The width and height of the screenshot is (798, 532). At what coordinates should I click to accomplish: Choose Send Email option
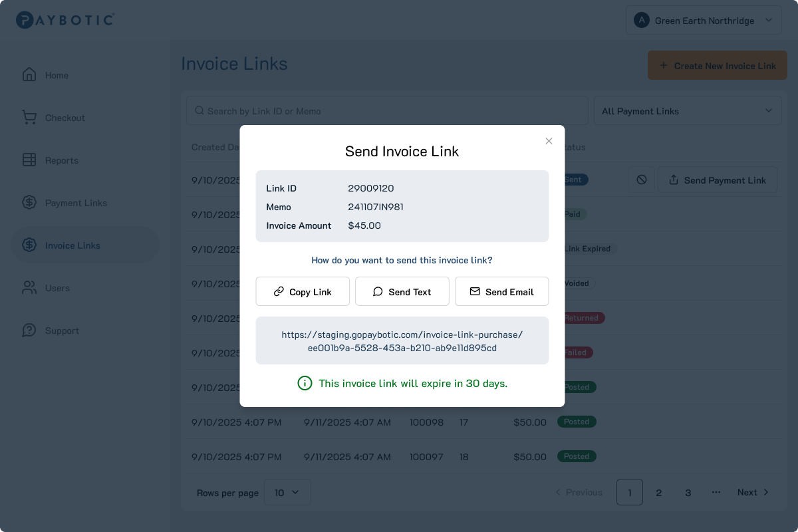(x=501, y=292)
